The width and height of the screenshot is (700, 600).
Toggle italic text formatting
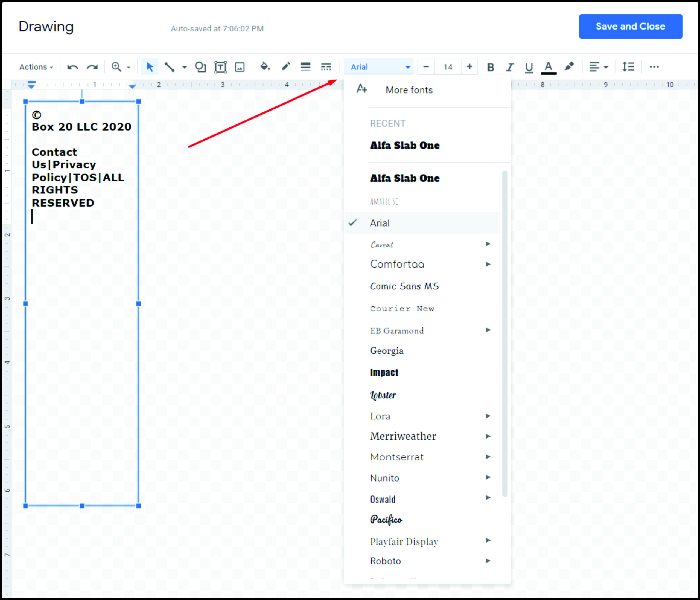509,67
